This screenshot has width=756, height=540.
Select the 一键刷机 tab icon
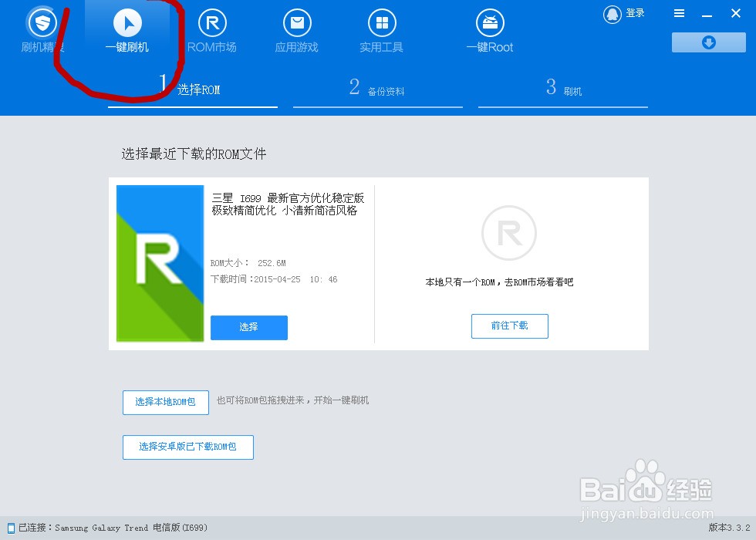click(x=127, y=22)
